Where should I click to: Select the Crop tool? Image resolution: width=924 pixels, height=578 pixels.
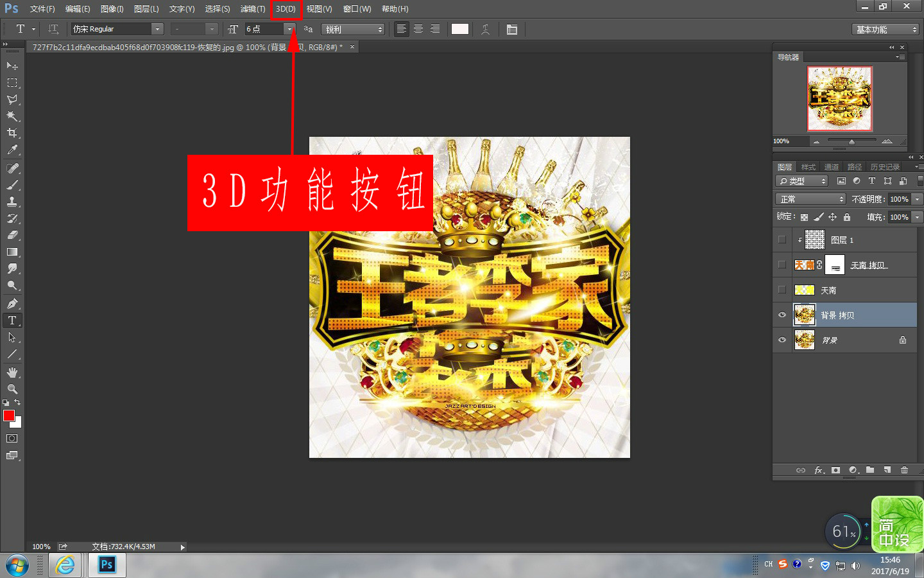12,133
